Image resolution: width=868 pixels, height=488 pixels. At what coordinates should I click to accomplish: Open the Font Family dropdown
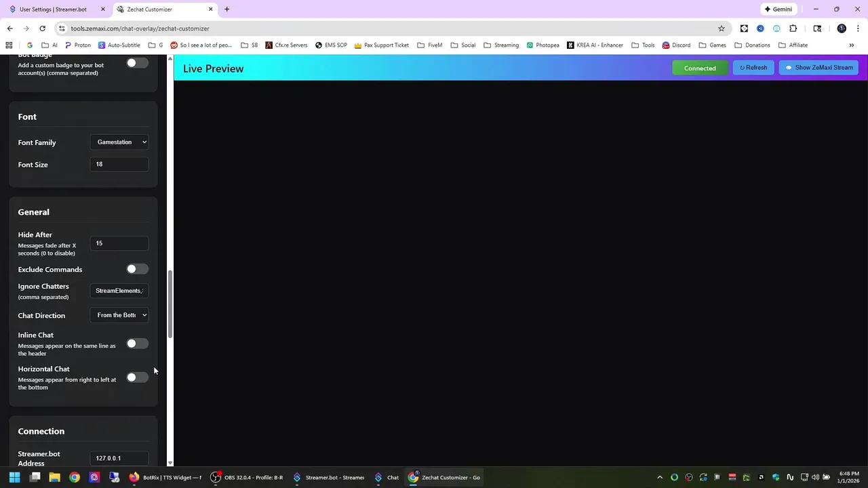(x=119, y=142)
